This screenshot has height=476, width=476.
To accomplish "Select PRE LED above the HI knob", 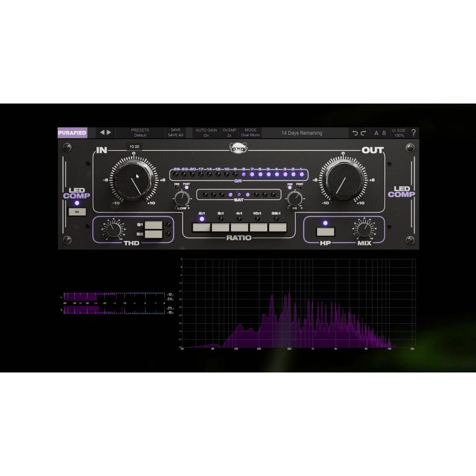I will pos(290,187).
